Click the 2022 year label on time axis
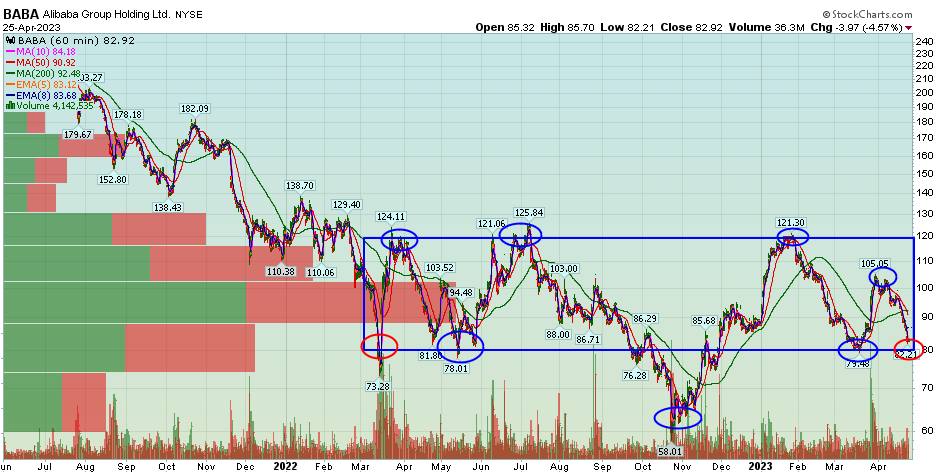938x472 pixels. 287,465
